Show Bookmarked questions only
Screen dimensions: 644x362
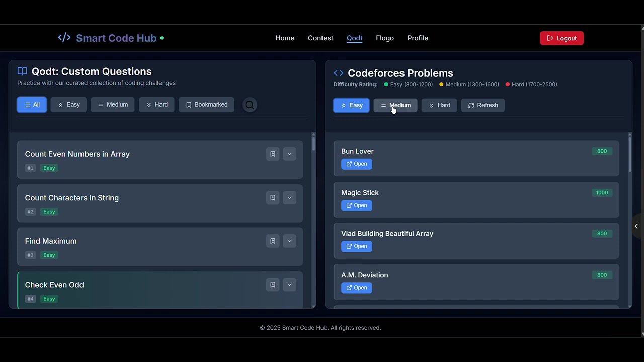[x=206, y=105]
